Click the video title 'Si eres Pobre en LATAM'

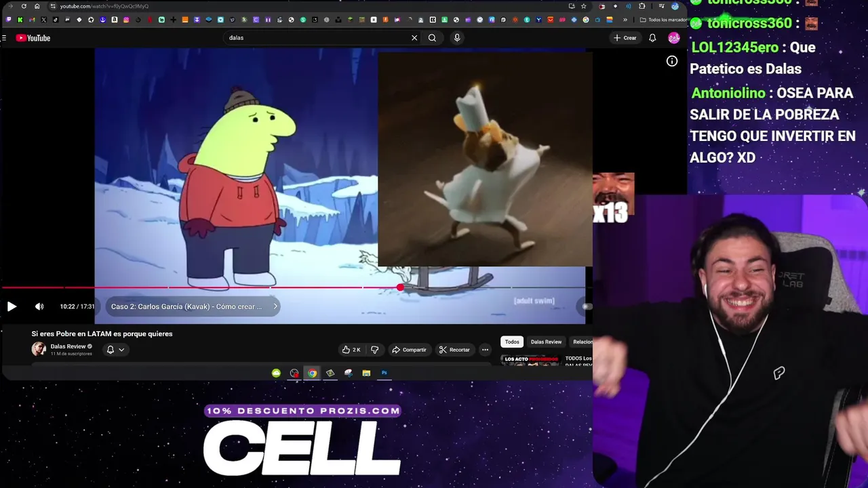click(102, 333)
